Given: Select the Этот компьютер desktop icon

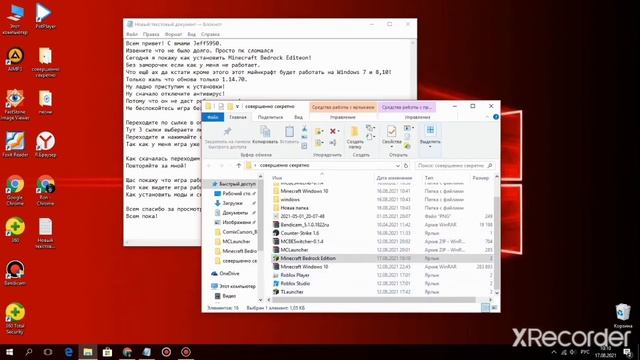Looking at the screenshot, I should tap(15, 19).
